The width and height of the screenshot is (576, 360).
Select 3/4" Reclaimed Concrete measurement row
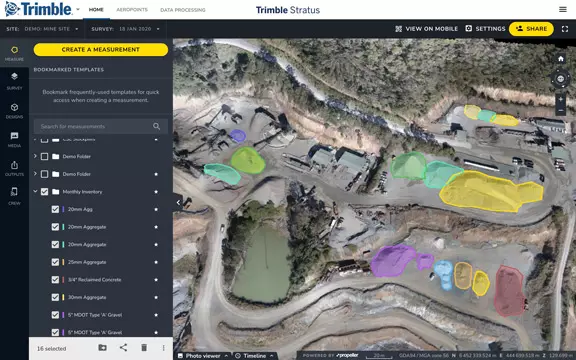point(100,280)
